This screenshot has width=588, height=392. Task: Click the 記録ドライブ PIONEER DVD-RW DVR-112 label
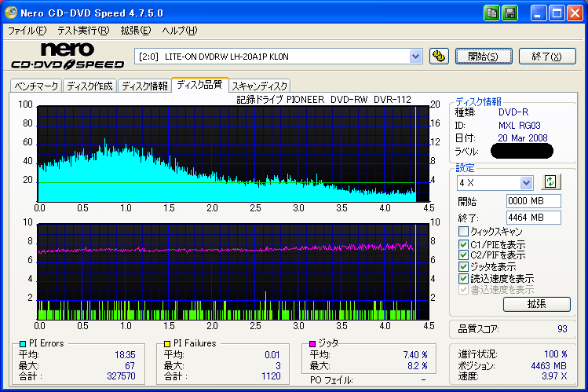pos(324,100)
